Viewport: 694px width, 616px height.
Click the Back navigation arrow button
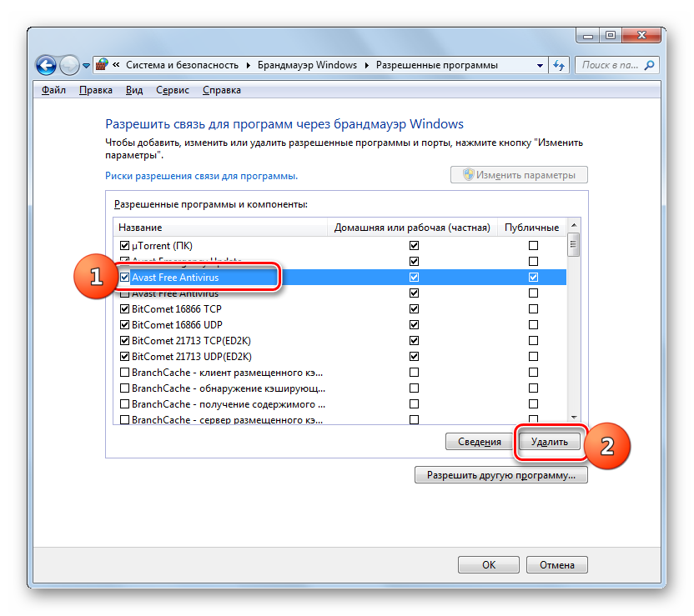click(47, 65)
